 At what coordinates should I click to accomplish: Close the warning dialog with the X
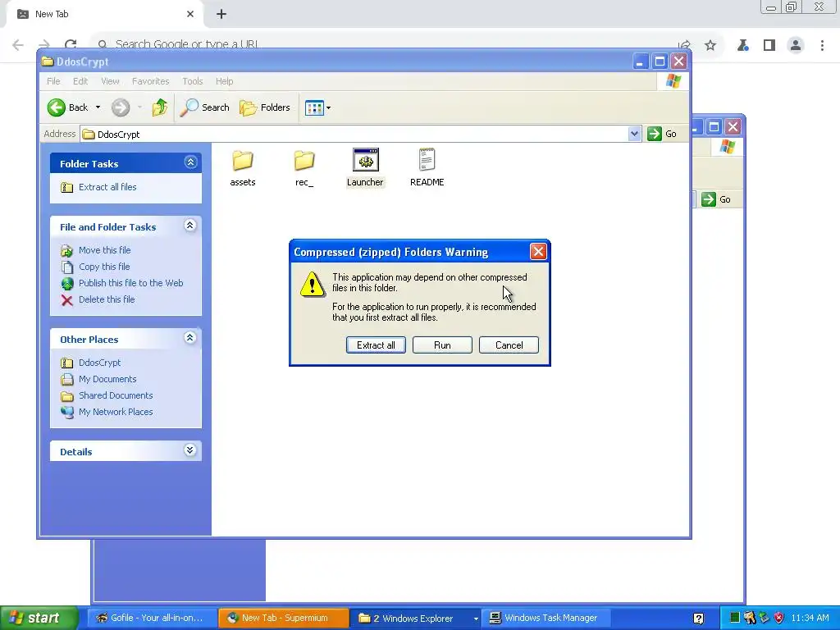point(538,251)
